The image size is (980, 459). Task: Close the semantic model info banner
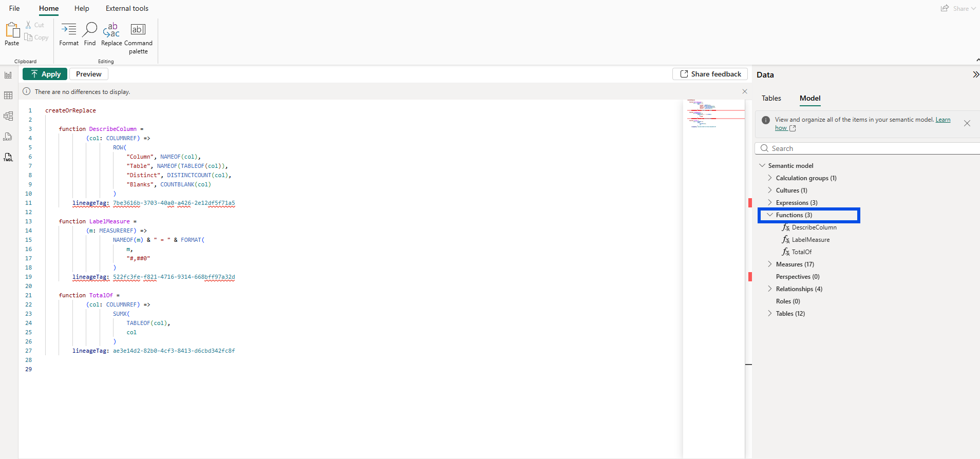(967, 123)
